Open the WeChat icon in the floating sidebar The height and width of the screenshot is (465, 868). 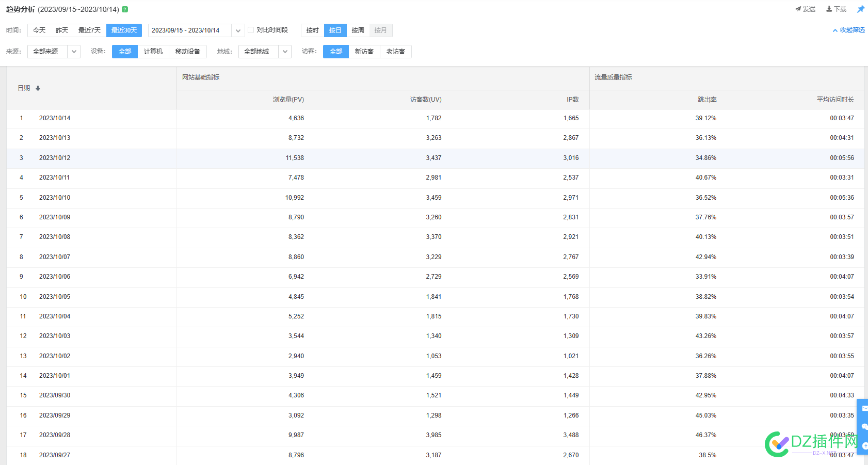pos(864,427)
